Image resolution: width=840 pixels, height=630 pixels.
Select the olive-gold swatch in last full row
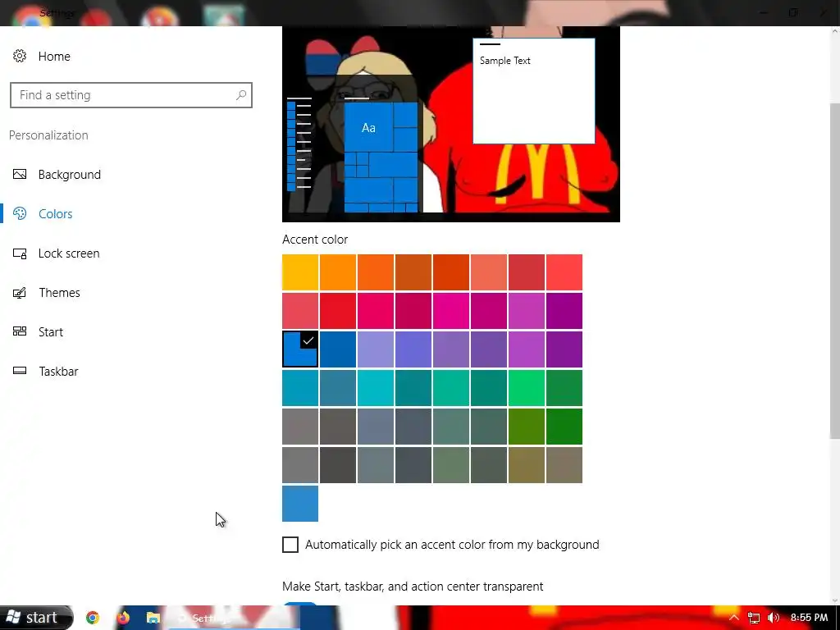pos(527,465)
